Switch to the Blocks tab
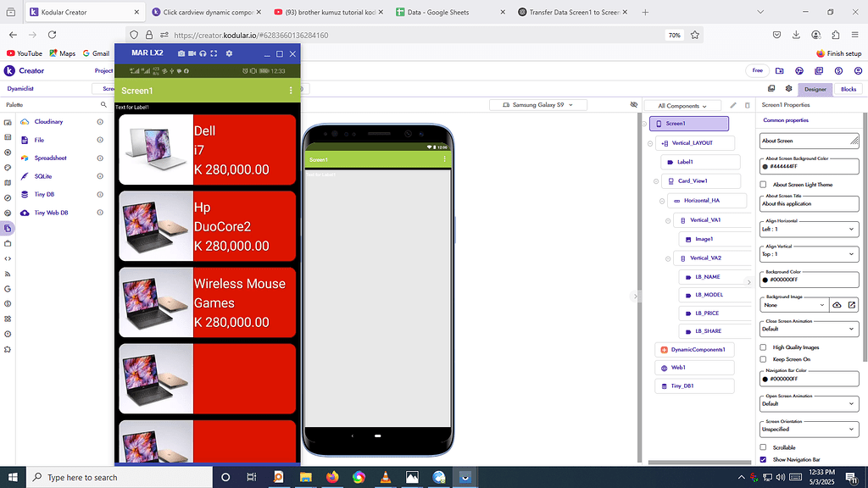 (848, 88)
